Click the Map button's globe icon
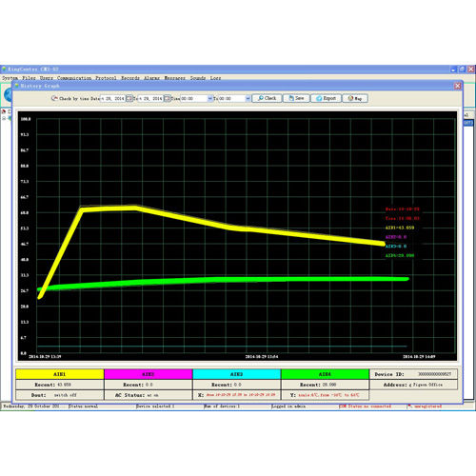Viewport: 476px width, 476px height. click(350, 98)
